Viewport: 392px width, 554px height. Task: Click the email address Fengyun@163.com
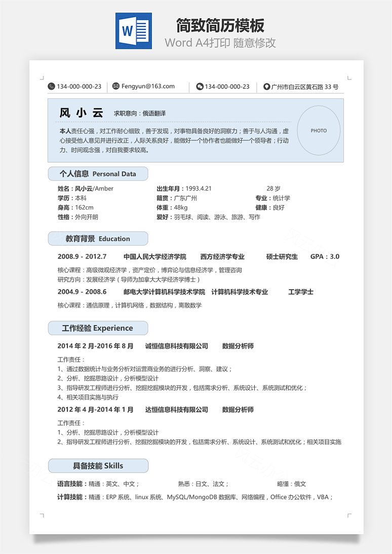pos(148,86)
